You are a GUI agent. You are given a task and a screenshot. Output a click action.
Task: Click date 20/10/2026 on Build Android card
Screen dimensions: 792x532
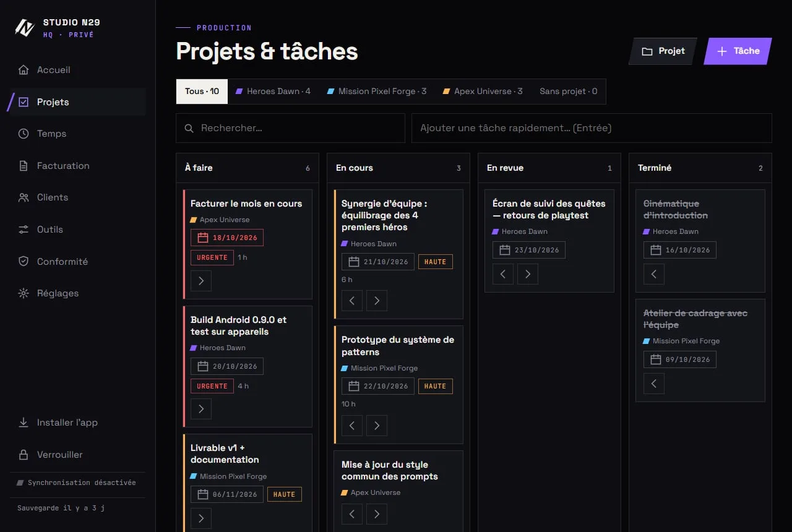[227, 366]
